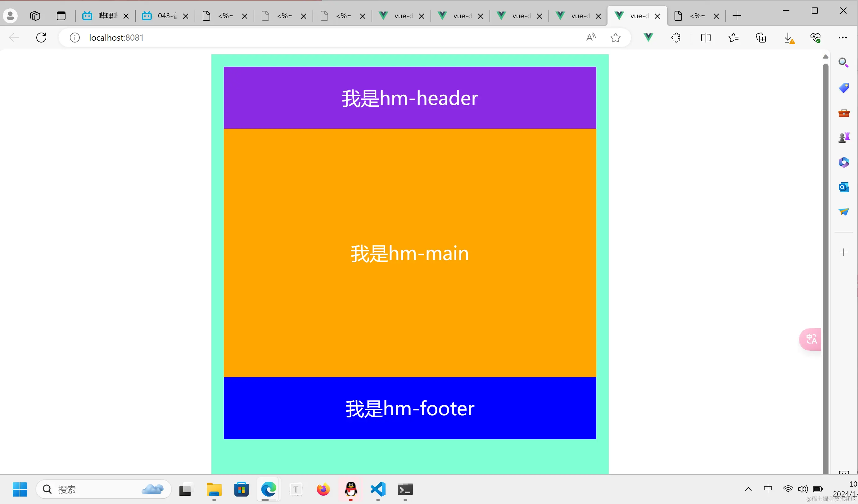Open the Edge browser extensions icon

pyautogui.click(x=676, y=38)
